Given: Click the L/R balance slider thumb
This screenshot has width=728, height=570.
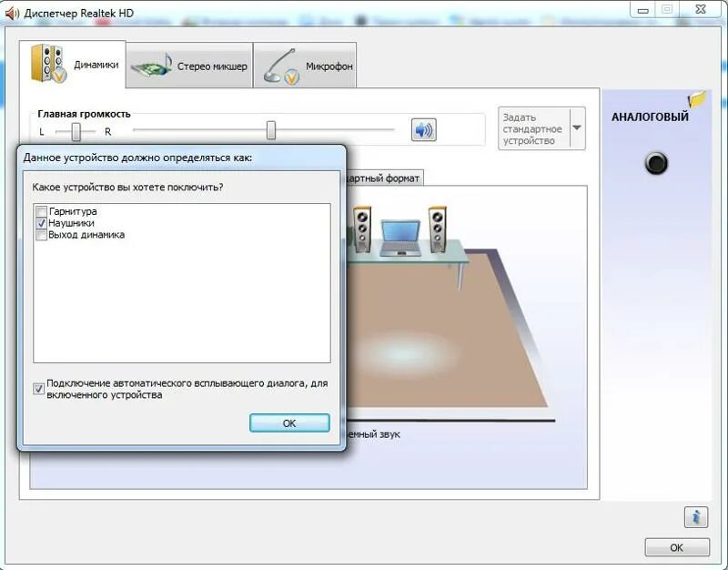Looking at the screenshot, I should point(76,132).
